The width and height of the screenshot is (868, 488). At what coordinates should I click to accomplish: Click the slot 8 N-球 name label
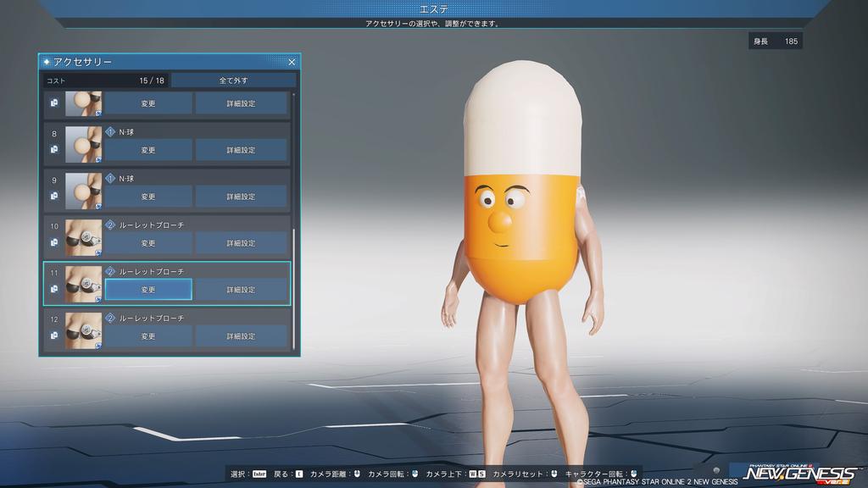click(126, 132)
